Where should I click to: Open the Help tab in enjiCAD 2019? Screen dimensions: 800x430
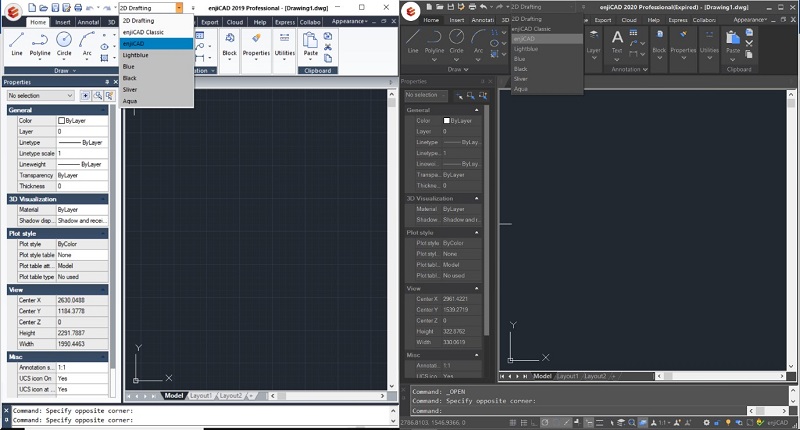pyautogui.click(x=260, y=22)
